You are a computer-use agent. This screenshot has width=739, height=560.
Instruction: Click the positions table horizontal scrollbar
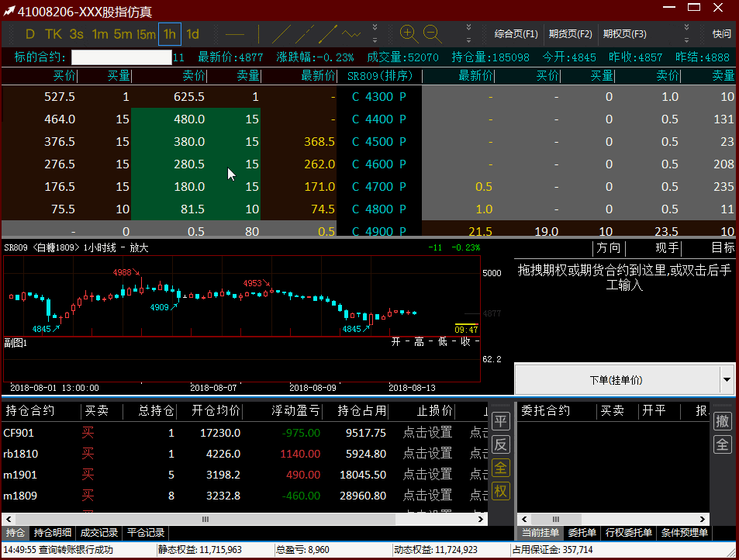click(x=205, y=519)
